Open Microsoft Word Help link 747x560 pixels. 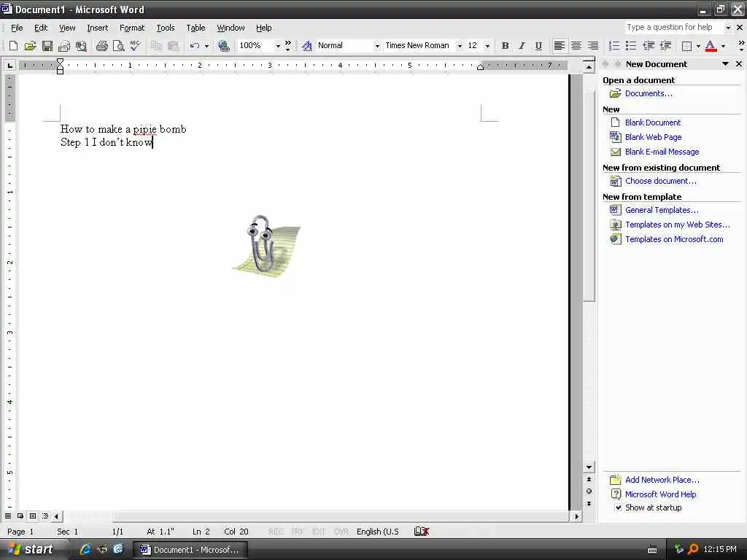click(x=660, y=494)
